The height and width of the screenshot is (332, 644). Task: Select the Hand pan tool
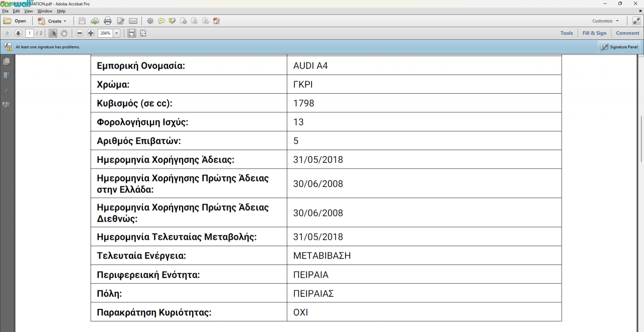pyautogui.click(x=64, y=33)
